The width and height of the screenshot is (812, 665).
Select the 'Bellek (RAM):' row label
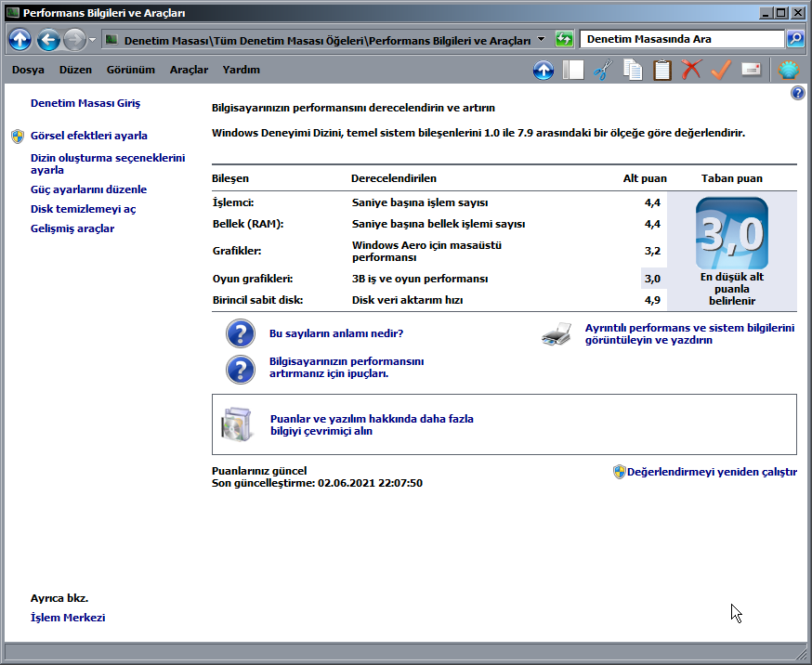(248, 224)
